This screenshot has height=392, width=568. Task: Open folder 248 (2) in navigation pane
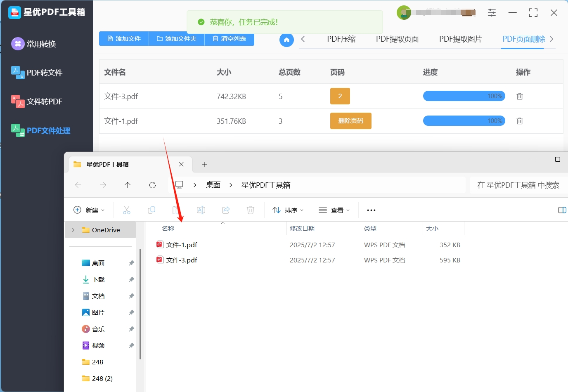coord(97,378)
